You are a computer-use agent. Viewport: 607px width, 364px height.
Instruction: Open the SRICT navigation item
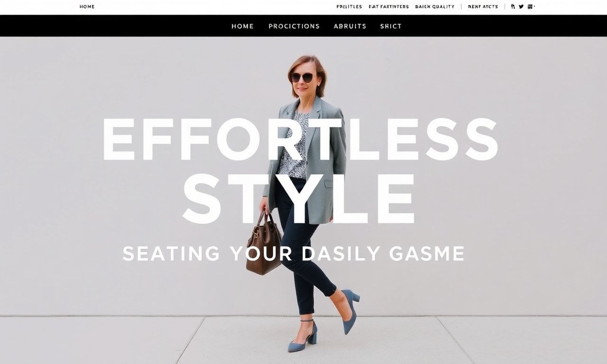[391, 26]
